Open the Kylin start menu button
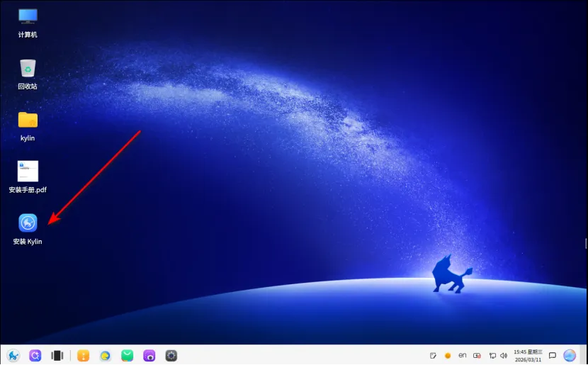The image size is (588, 365). (13, 355)
